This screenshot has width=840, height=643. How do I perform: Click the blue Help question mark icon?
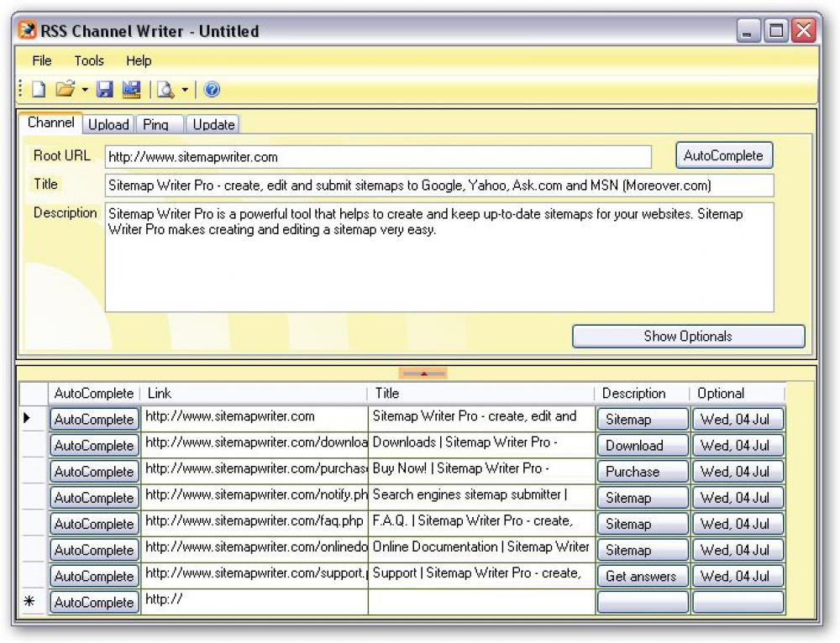pyautogui.click(x=210, y=88)
